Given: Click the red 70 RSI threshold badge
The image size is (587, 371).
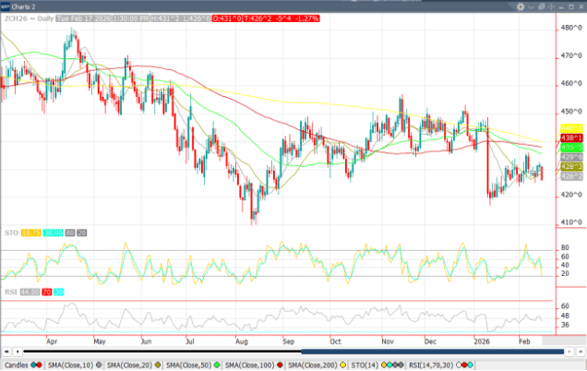Looking at the screenshot, I should pos(46,292).
